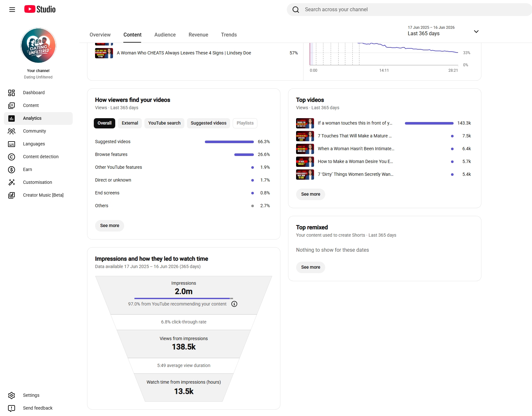Image resolution: width=532 pixels, height=416 pixels.
Task: Click the Send feedback icon
Action: pyautogui.click(x=12, y=408)
